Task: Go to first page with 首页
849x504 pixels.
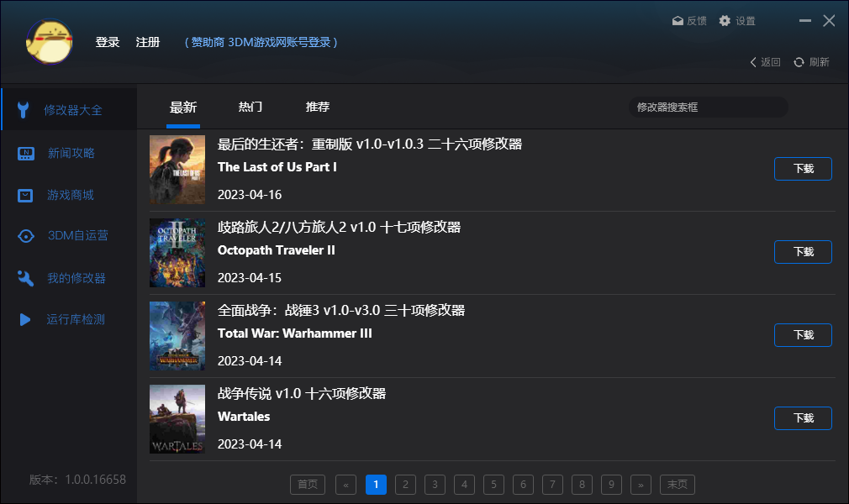Action: coord(308,485)
